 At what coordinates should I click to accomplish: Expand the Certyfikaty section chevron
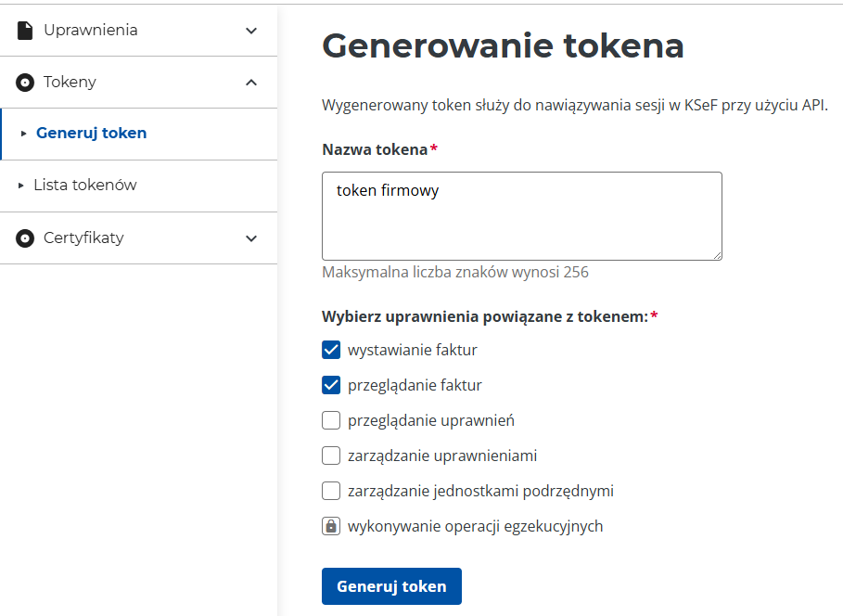tap(251, 238)
